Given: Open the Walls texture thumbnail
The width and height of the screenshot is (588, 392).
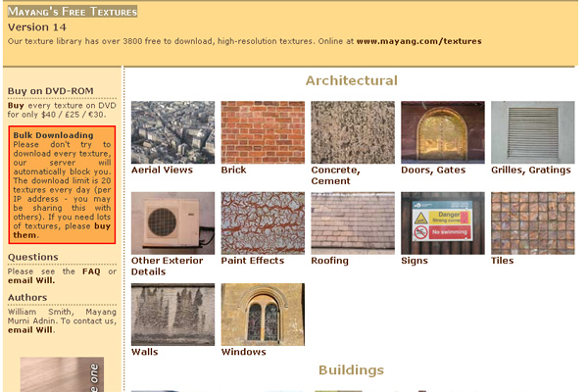Looking at the screenshot, I should point(172,315).
